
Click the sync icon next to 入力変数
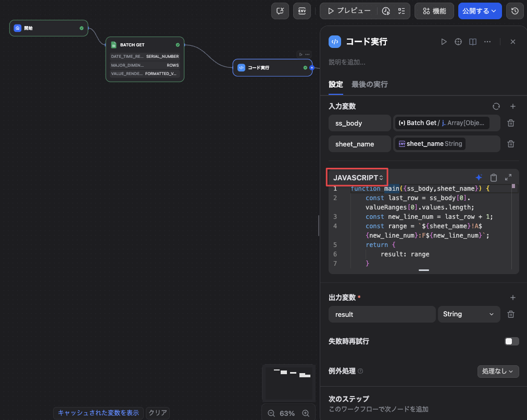(x=496, y=107)
